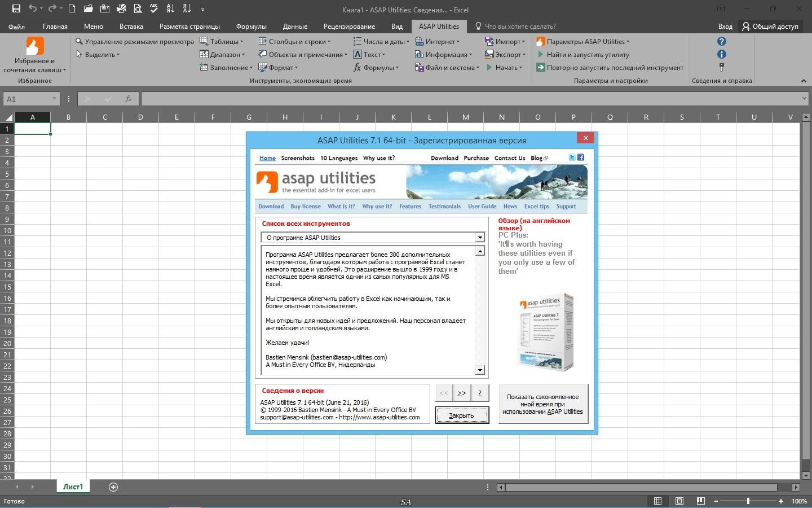Click the Save icon in quick access toolbar

point(16,8)
